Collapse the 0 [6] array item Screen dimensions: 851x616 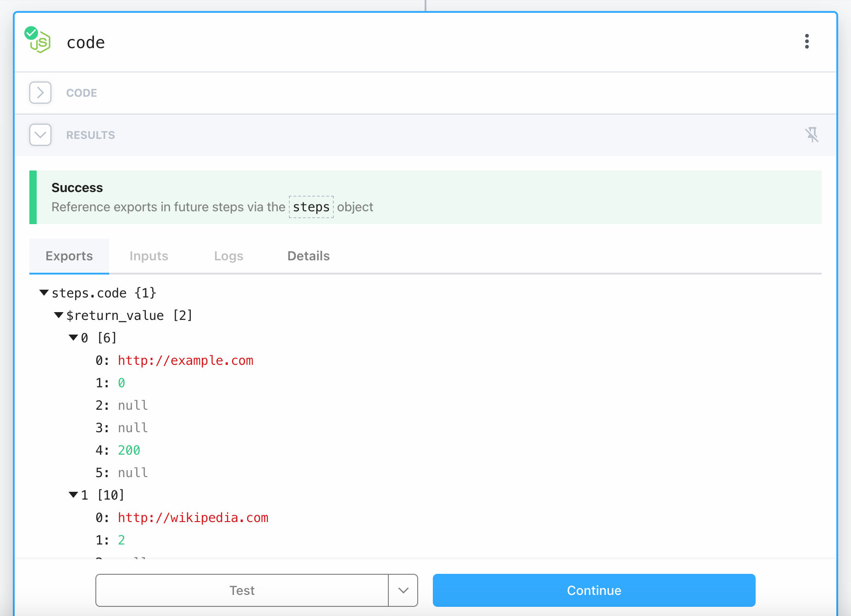tap(73, 337)
